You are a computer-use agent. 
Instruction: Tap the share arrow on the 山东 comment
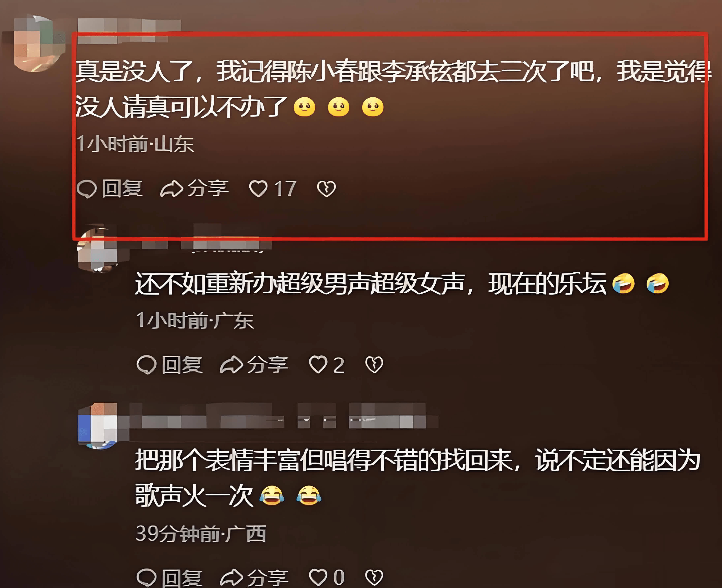click(171, 189)
